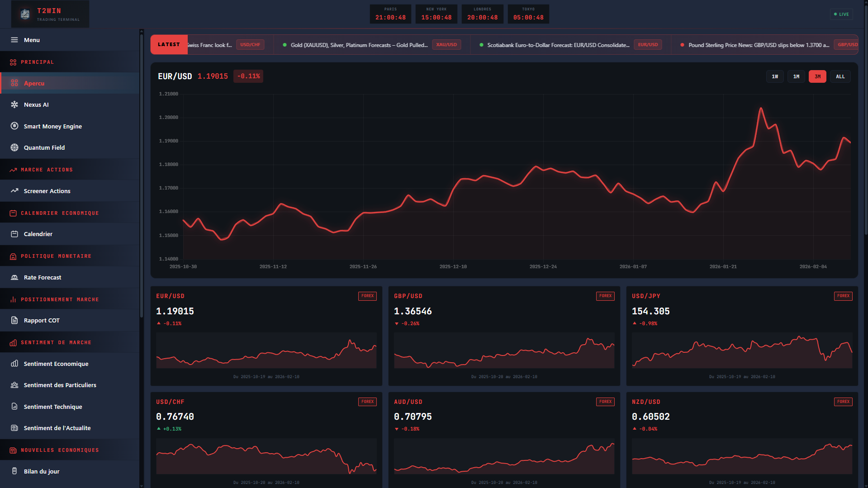Open the Rapport COT document icon
868x488 pixels.
(x=14, y=320)
